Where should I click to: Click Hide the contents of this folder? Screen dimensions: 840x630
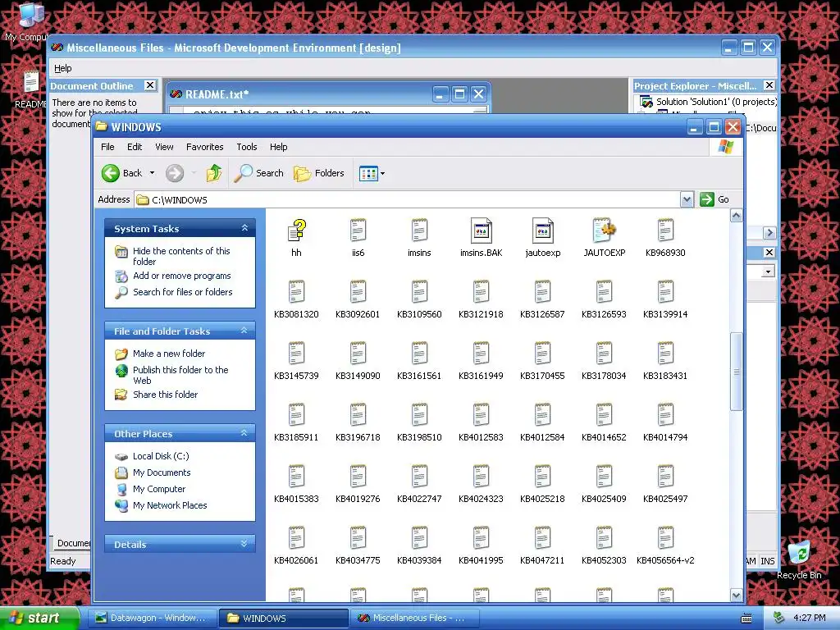[181, 256]
